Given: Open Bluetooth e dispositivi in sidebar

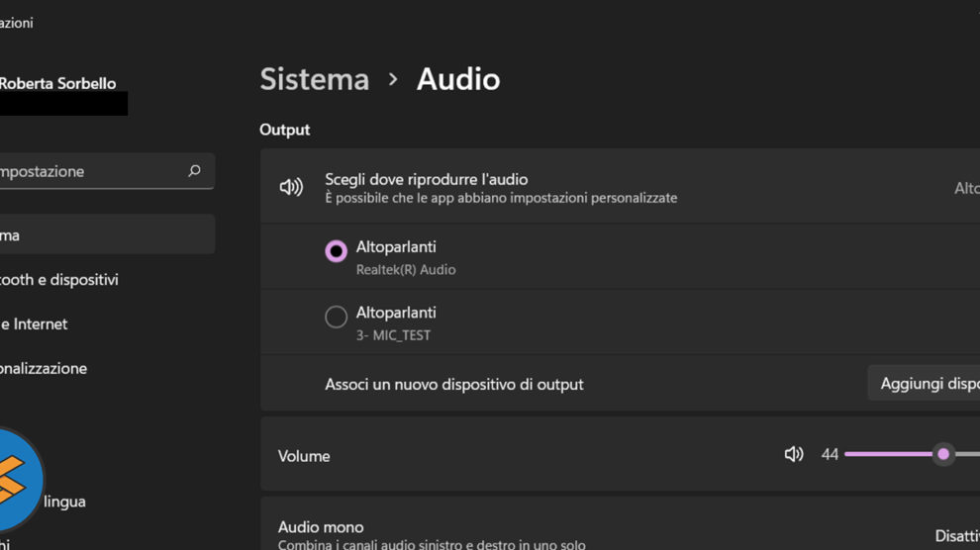Looking at the screenshot, I should click(59, 280).
